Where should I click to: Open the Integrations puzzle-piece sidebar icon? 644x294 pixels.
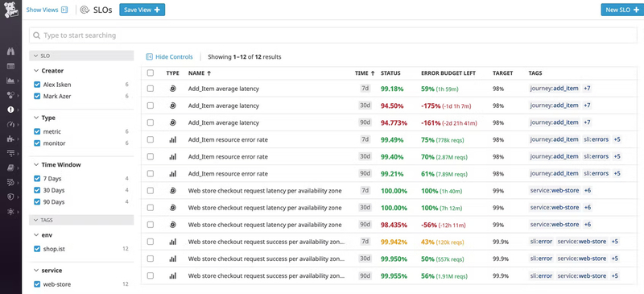click(x=10, y=139)
